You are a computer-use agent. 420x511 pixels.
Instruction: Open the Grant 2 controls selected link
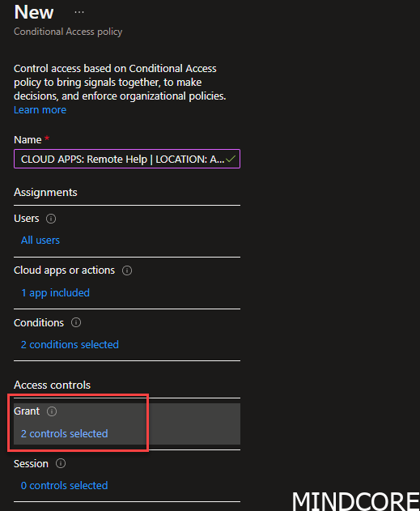pyautogui.click(x=64, y=434)
